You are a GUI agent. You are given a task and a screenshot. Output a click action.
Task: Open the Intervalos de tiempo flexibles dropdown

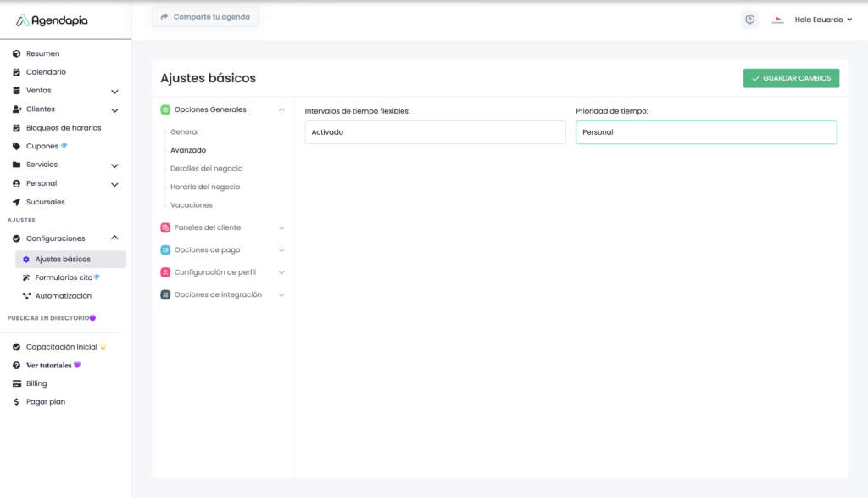click(435, 132)
